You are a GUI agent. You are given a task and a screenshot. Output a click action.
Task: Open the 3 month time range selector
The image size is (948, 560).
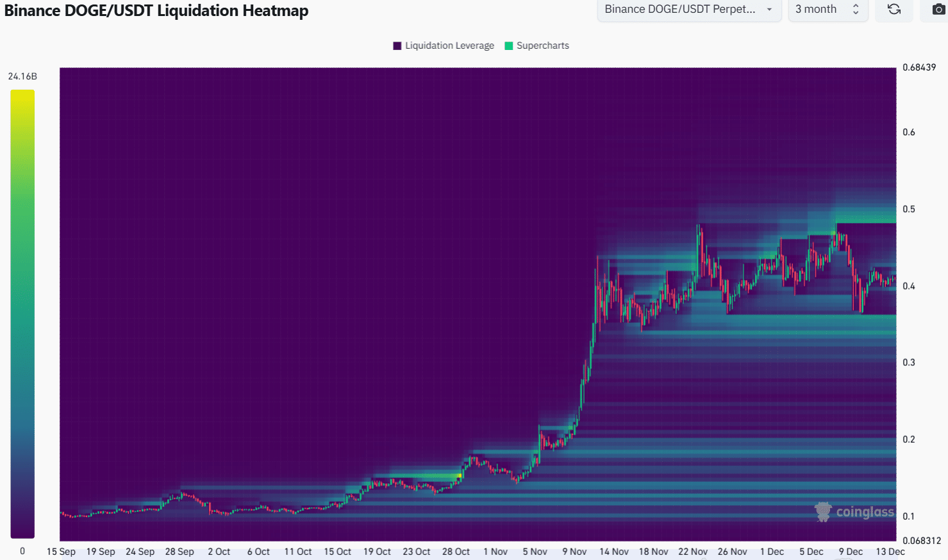[x=827, y=9]
